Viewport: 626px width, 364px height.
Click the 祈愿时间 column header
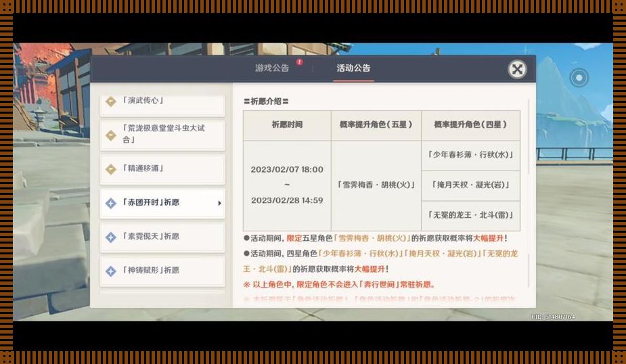[287, 125]
